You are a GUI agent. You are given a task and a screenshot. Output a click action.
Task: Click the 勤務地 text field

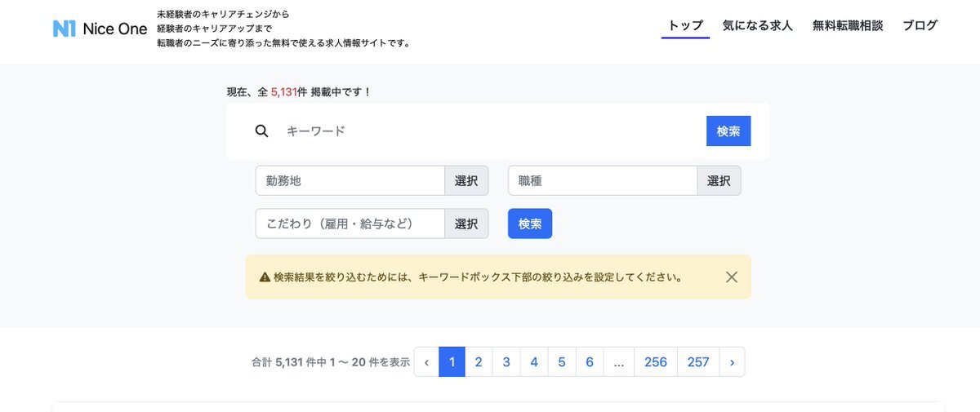(x=350, y=181)
